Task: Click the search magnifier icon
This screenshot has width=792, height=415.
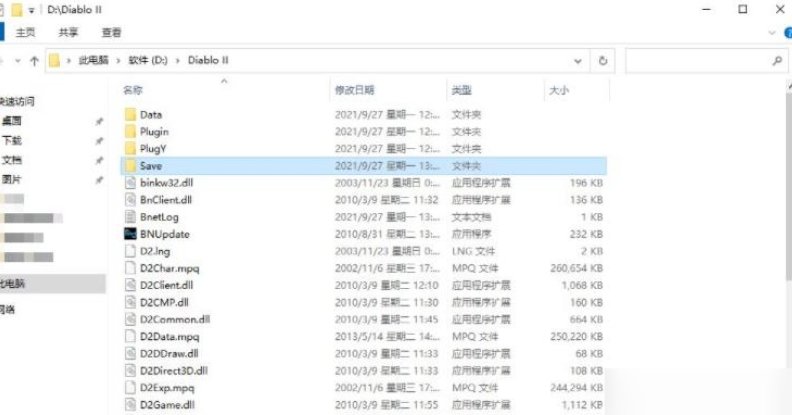Action: (777, 61)
